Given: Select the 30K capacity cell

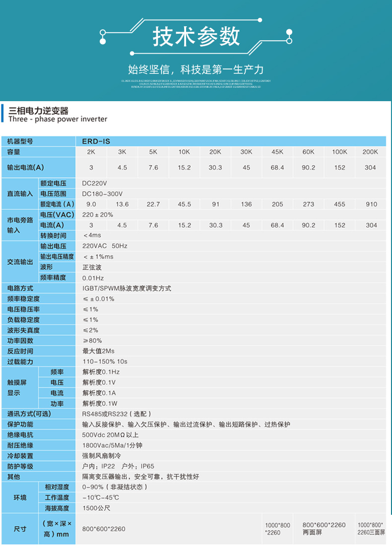Looking at the screenshot, I should coord(246,152).
